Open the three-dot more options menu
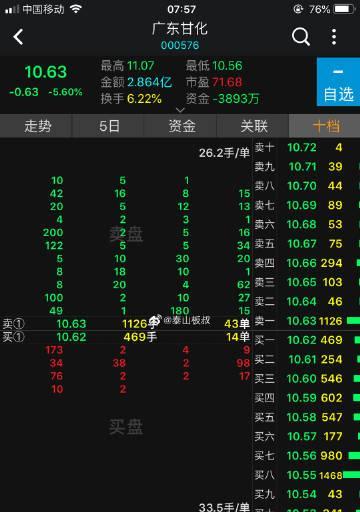Screen dimensions: 360x512 334,36
